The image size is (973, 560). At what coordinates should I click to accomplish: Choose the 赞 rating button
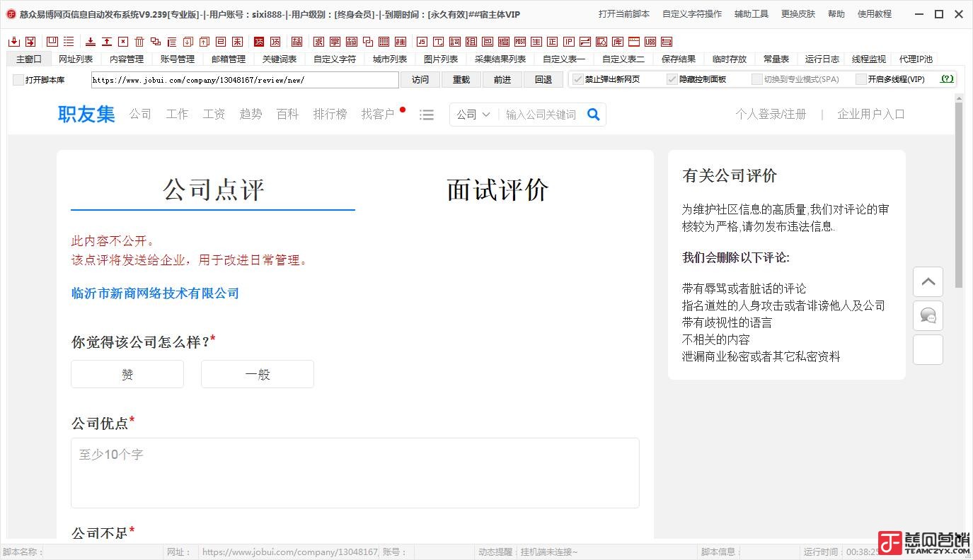127,374
